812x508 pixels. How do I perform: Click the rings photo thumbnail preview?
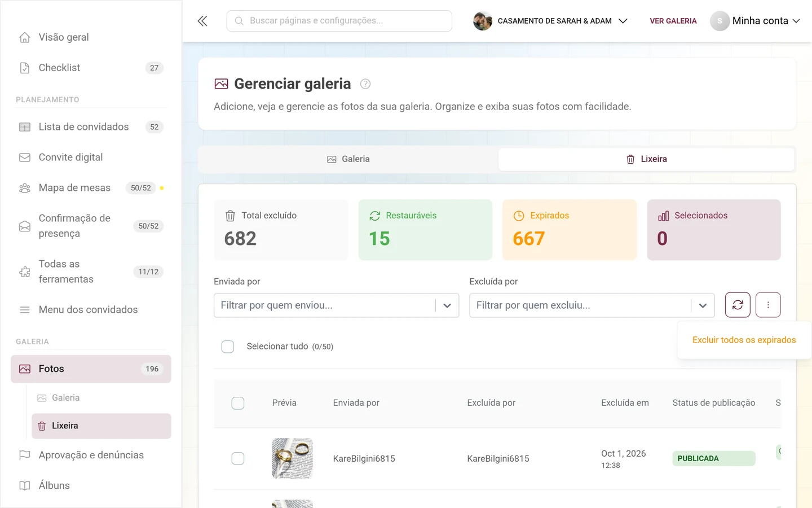(292, 458)
